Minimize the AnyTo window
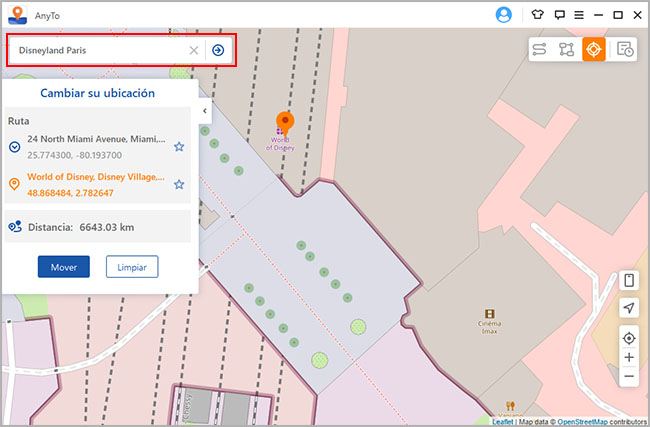Screen dimensions: 650x427 pyautogui.click(x=598, y=15)
